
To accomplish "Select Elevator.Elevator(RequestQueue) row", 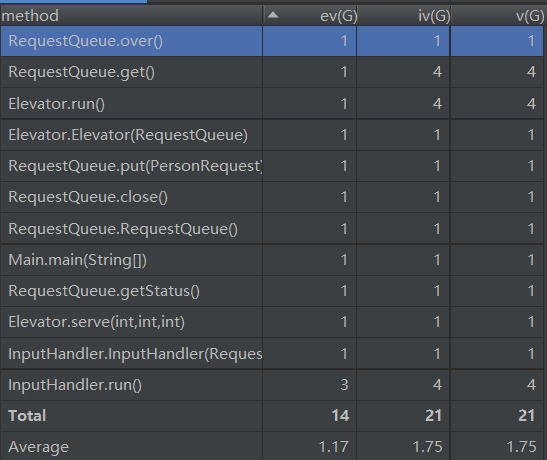I will click(272, 135).
